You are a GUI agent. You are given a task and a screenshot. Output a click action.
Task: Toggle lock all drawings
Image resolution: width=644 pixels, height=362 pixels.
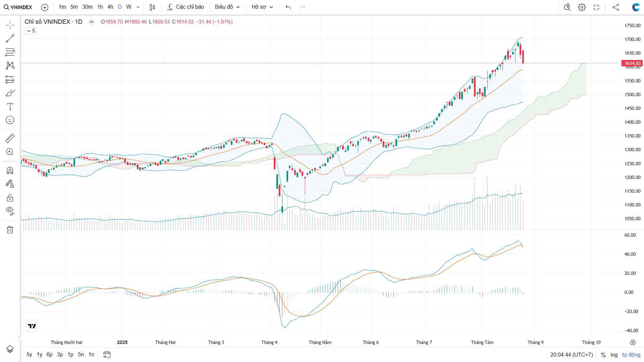point(10,198)
